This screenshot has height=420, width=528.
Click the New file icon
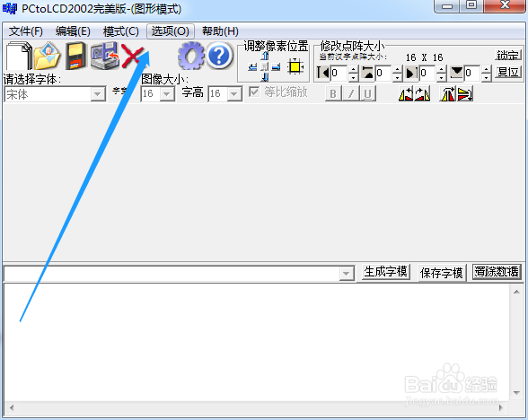[19, 56]
